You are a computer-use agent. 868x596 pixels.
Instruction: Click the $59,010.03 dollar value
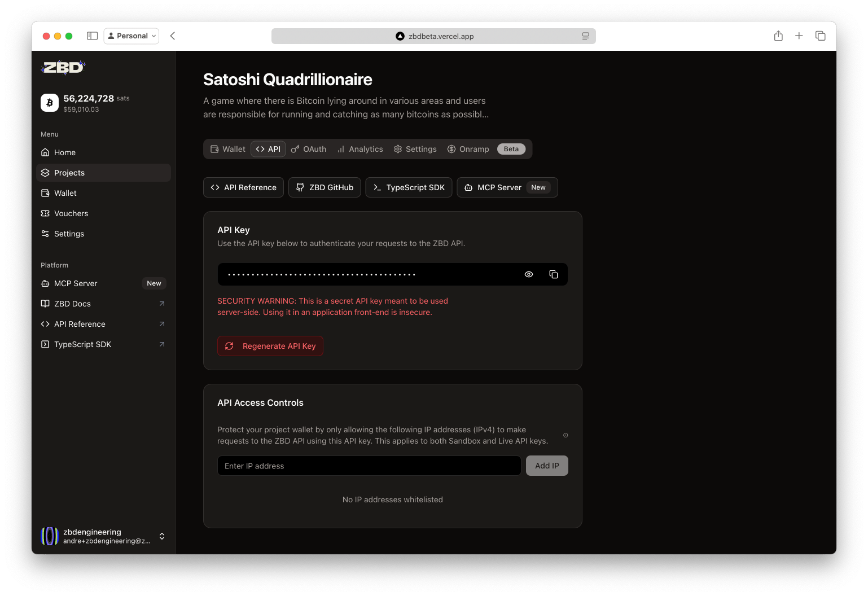pos(81,109)
